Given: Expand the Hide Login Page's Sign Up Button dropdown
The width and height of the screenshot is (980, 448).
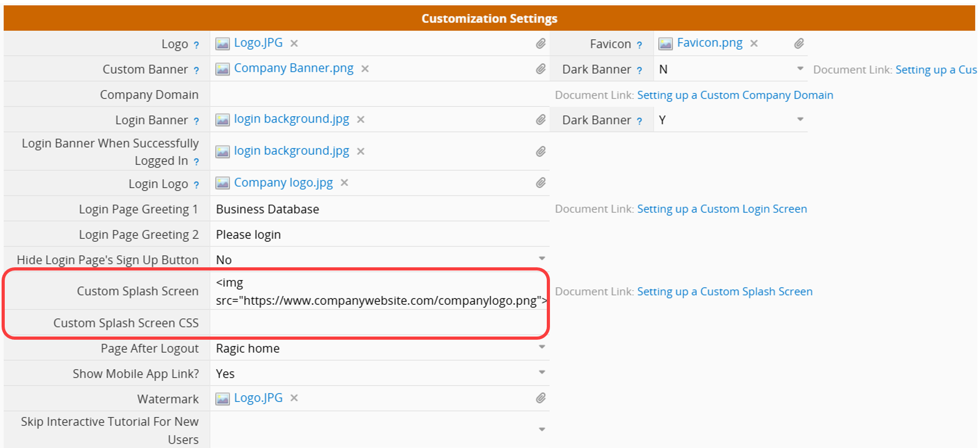Looking at the screenshot, I should click(380, 259).
